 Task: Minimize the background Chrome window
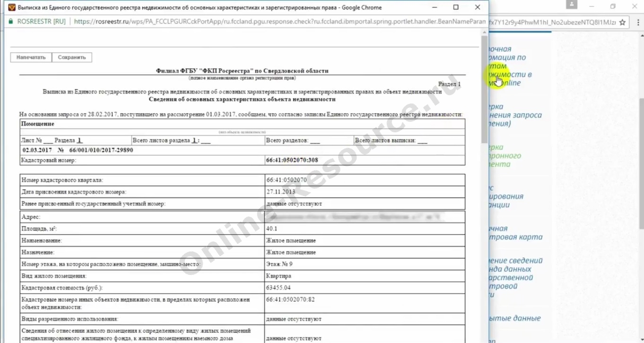coord(592,6)
